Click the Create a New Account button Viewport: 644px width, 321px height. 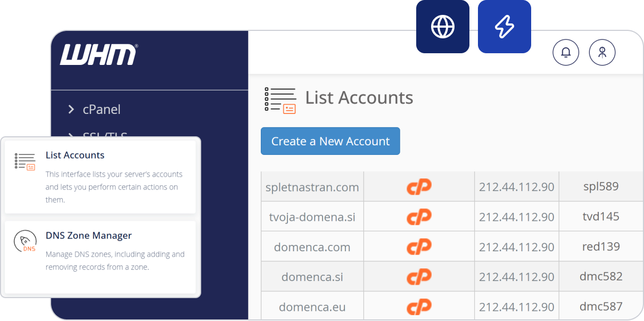tap(331, 141)
